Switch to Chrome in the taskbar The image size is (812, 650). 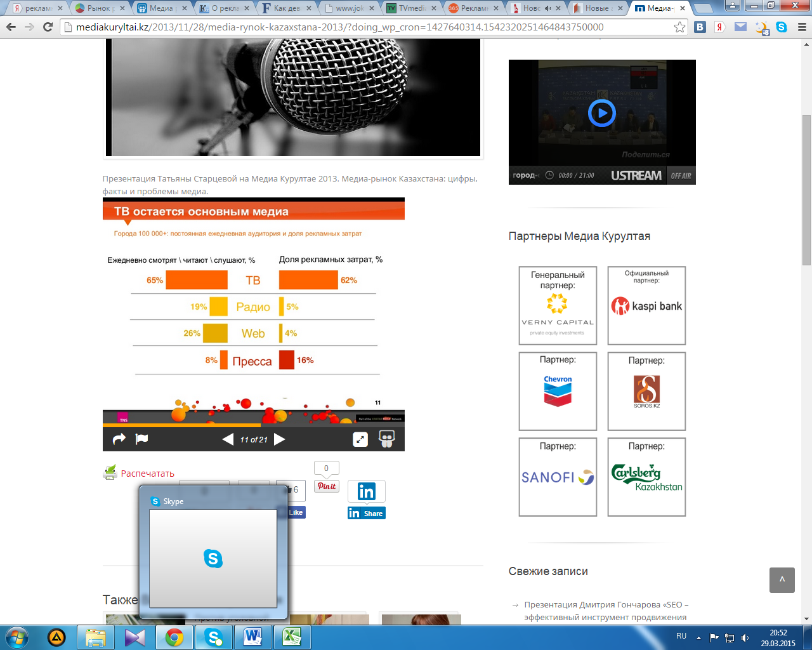(174, 637)
